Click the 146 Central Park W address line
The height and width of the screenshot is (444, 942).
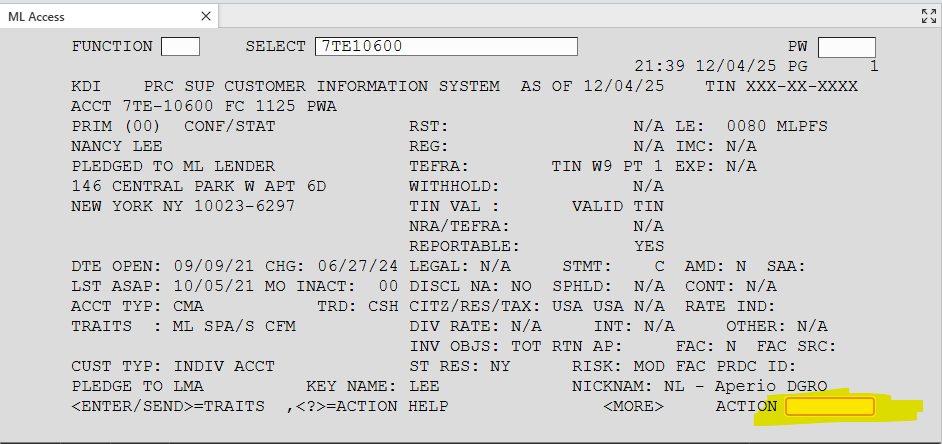pyautogui.click(x=199, y=186)
